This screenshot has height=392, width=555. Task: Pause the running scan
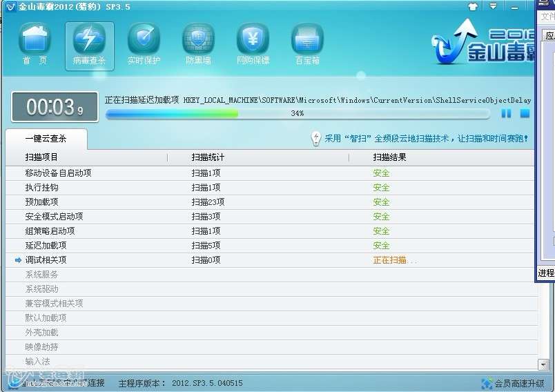[x=506, y=113]
